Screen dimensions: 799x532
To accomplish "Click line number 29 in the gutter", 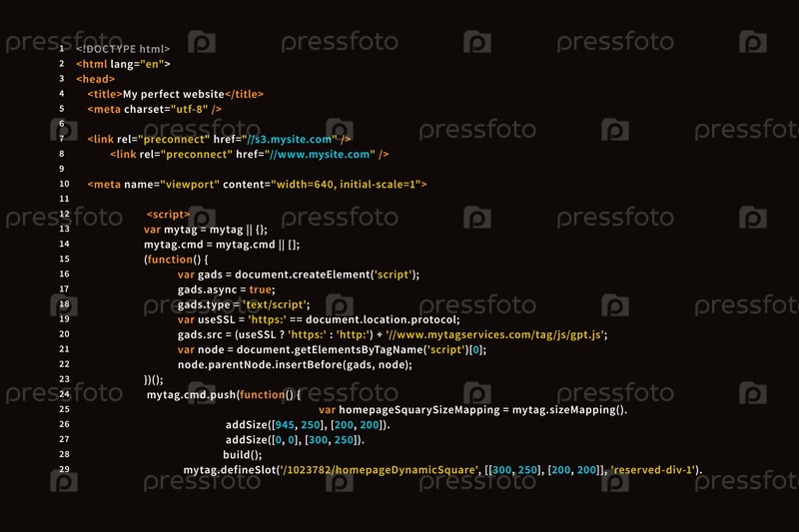I will 64,469.
